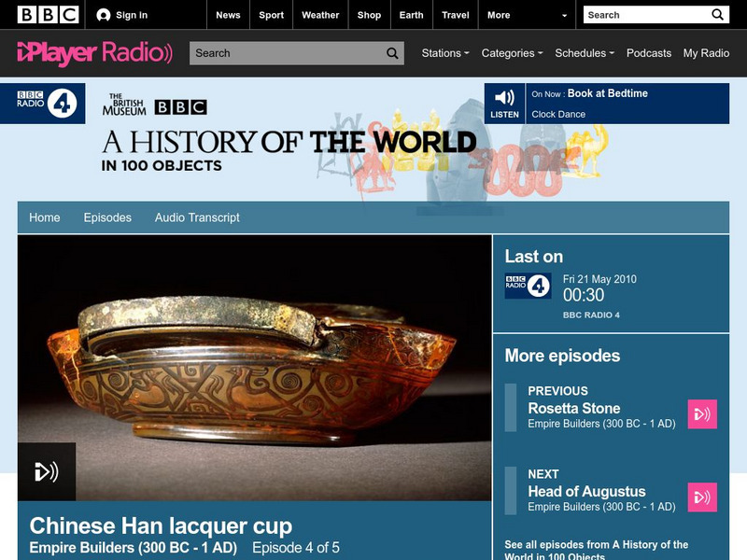This screenshot has width=747, height=560.
Task: Switch to the Episodes tab
Action: pos(107,217)
